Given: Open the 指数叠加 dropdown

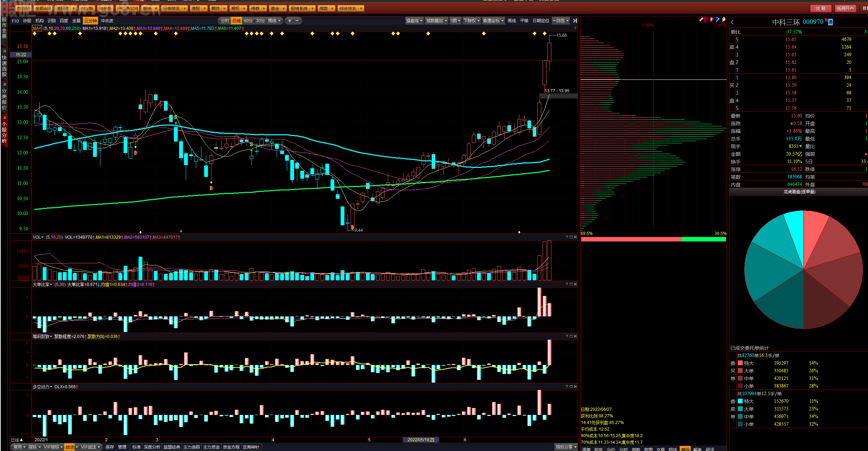Looking at the screenshot, I should point(436,21).
